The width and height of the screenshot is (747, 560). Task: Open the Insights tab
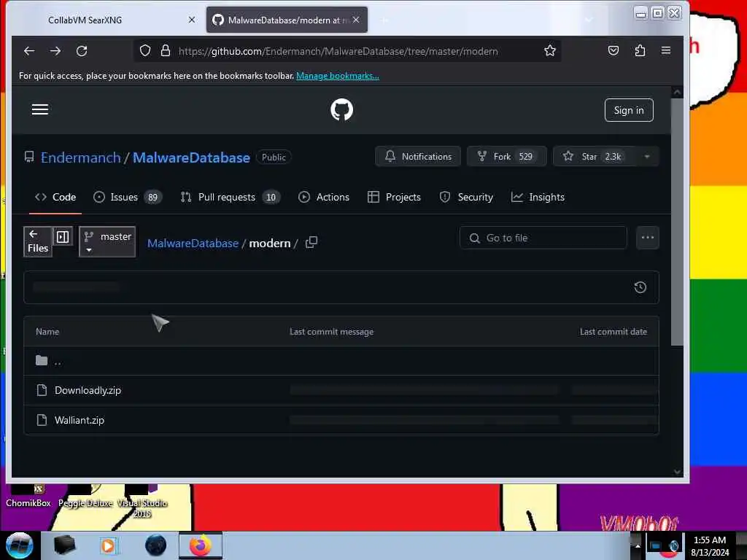[538, 197]
